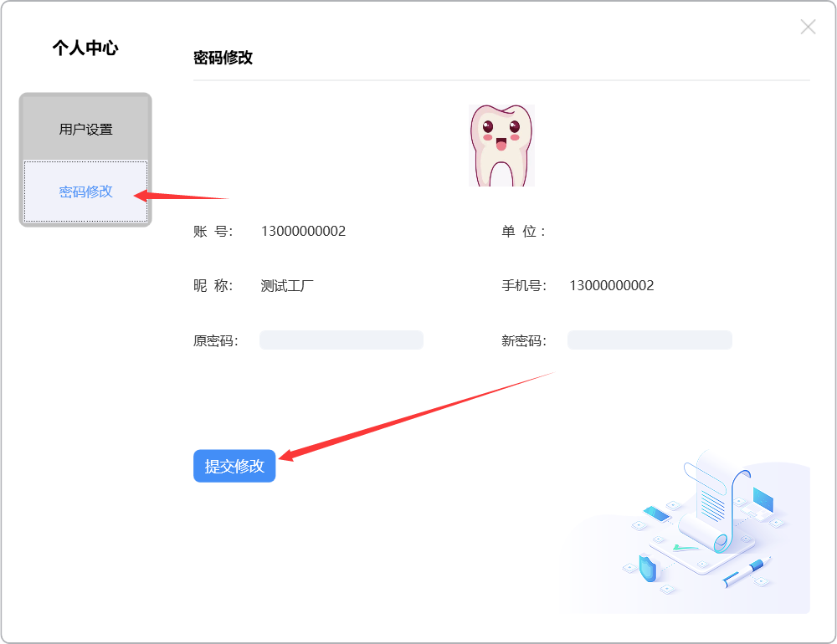Click the account number next to 账号
The image size is (837, 644).
tap(303, 231)
